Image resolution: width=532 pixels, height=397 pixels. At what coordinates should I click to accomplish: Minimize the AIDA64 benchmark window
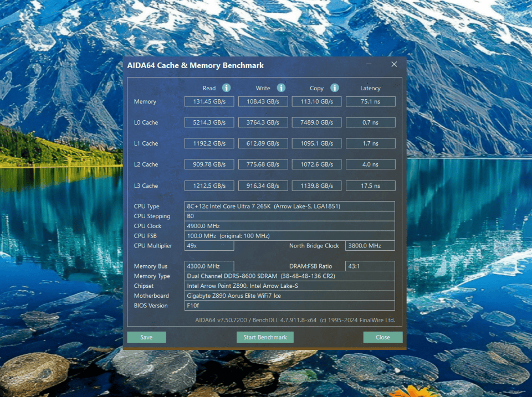(370, 65)
